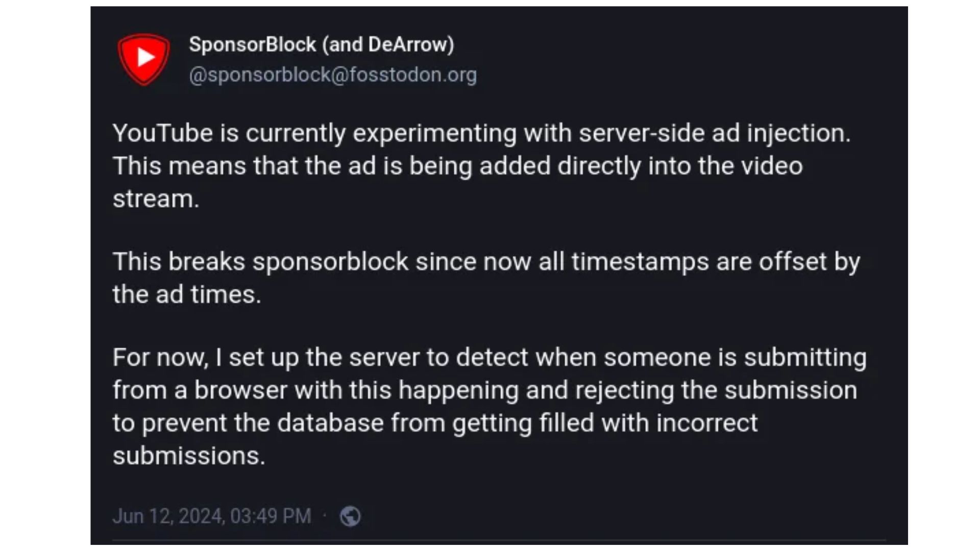This screenshot has height=551, width=980.
Task: Click the Jun 12, 2024 post timestamp
Action: [211, 516]
